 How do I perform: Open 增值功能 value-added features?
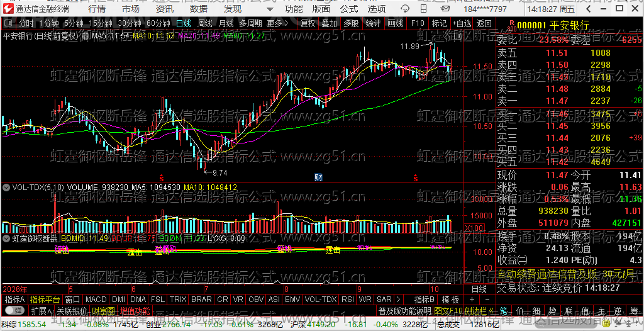(135, 310)
